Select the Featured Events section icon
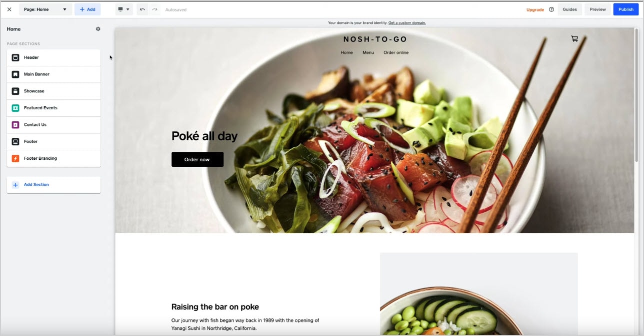This screenshot has width=644, height=336. click(15, 108)
